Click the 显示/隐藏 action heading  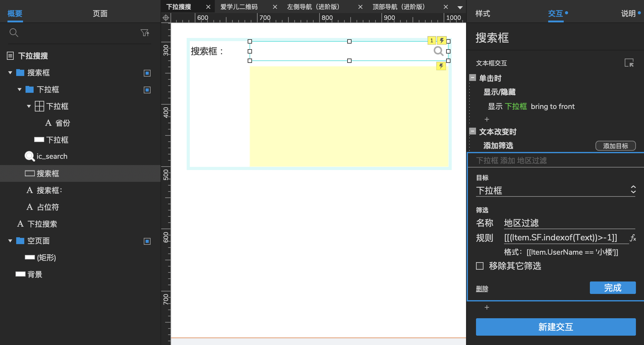pyautogui.click(x=499, y=92)
